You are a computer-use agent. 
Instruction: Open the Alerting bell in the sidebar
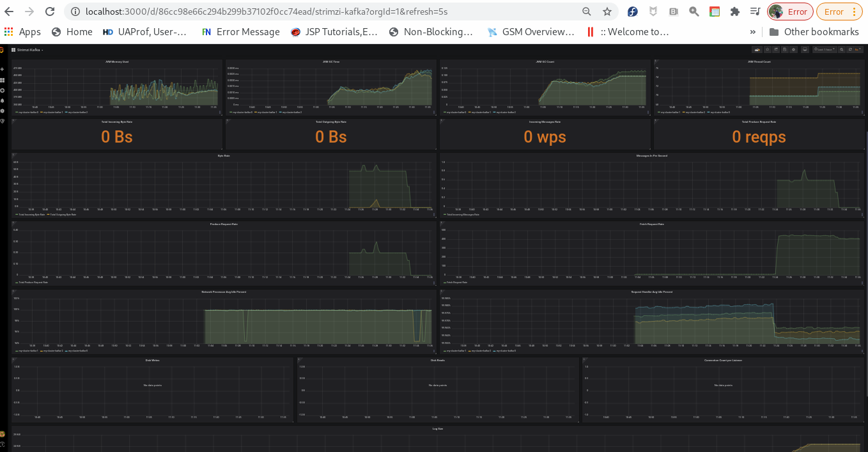point(3,101)
